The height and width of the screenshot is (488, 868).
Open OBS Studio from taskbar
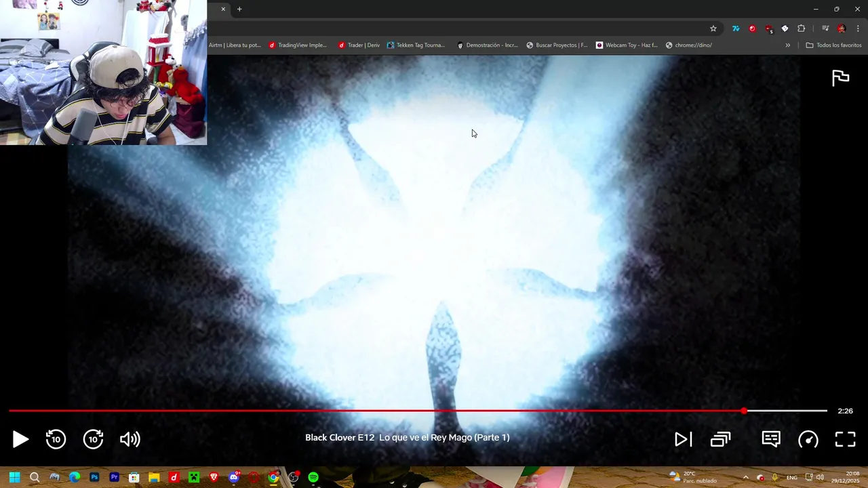(294, 477)
